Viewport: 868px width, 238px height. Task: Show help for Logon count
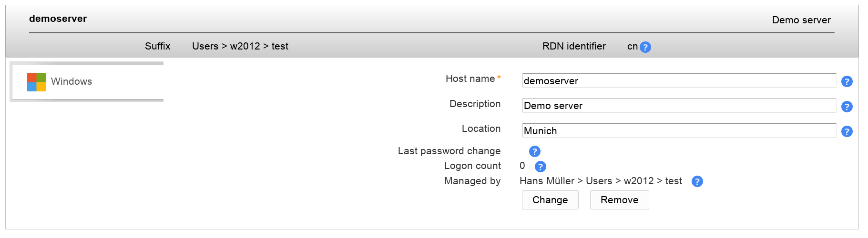[x=540, y=167]
